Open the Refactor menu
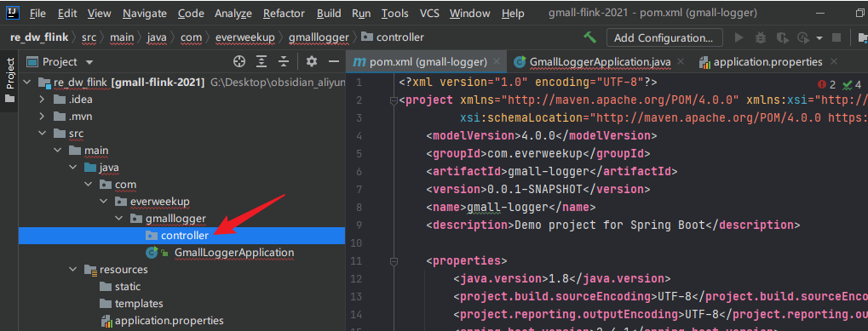Image resolution: width=868 pixels, height=331 pixels. 284,14
